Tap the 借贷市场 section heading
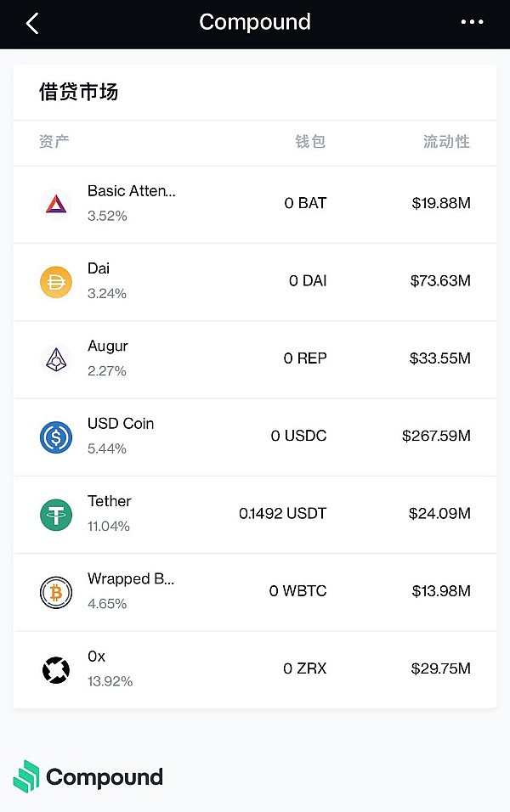 coord(78,92)
